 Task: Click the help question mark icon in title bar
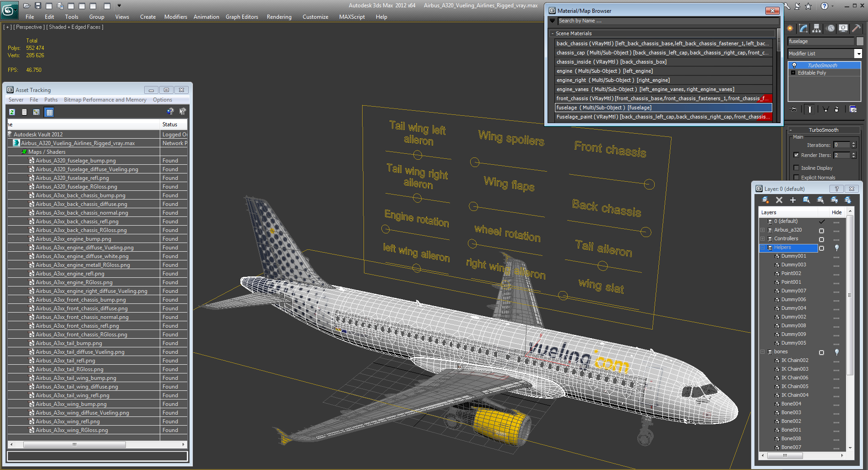[x=825, y=6]
